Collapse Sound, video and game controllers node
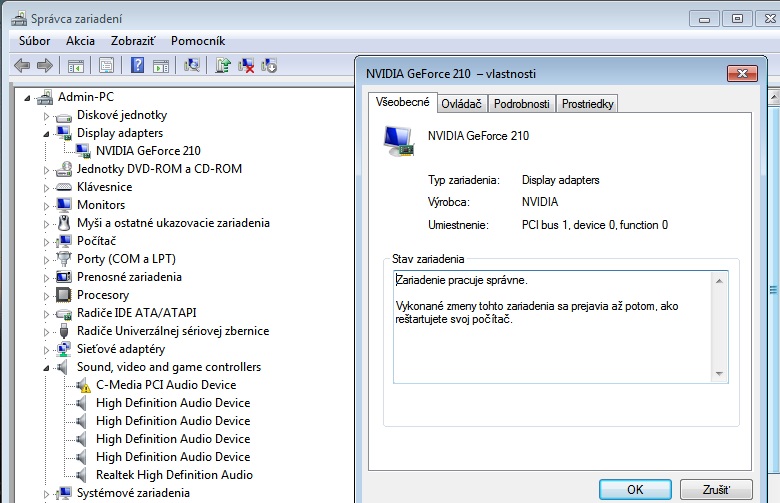 coord(46,368)
